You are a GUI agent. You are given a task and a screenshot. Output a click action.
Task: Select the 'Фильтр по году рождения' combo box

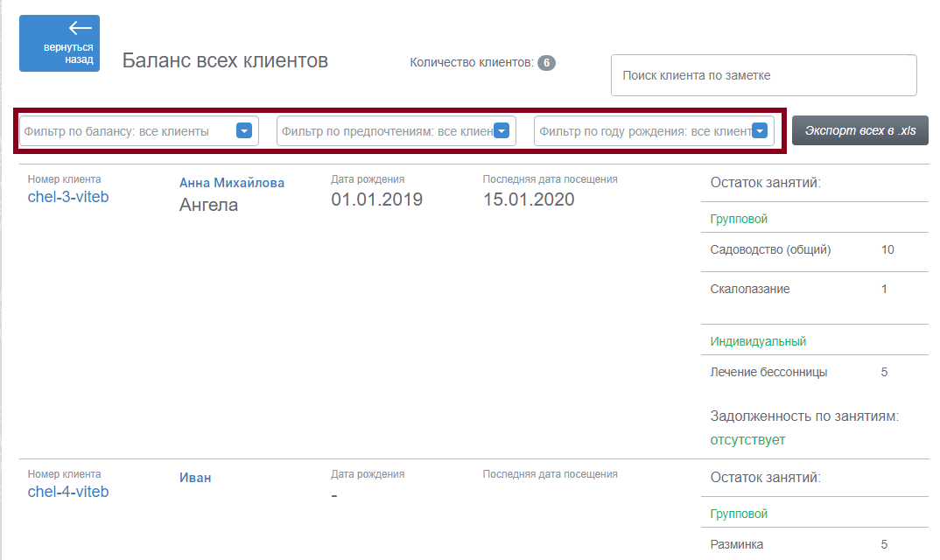(654, 130)
